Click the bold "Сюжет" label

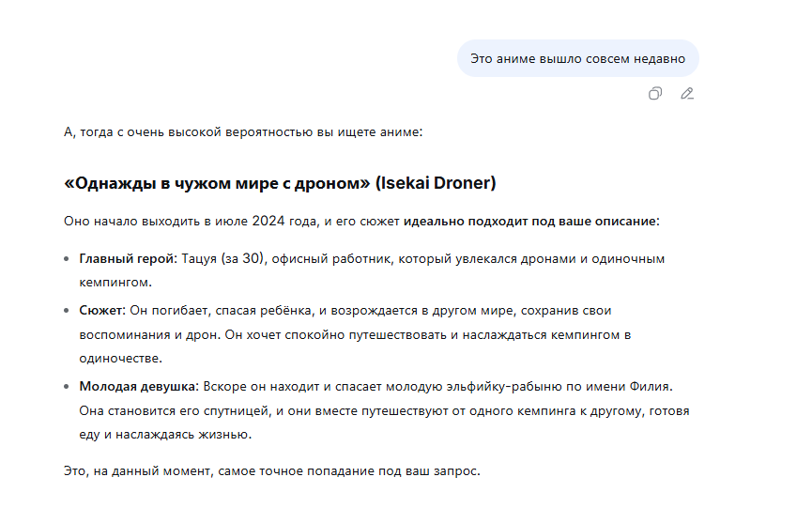point(101,309)
